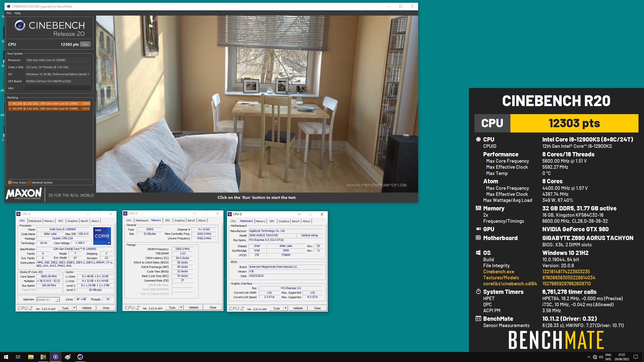Click Intel Core i9 badge in CPU-Z

pos(102,236)
